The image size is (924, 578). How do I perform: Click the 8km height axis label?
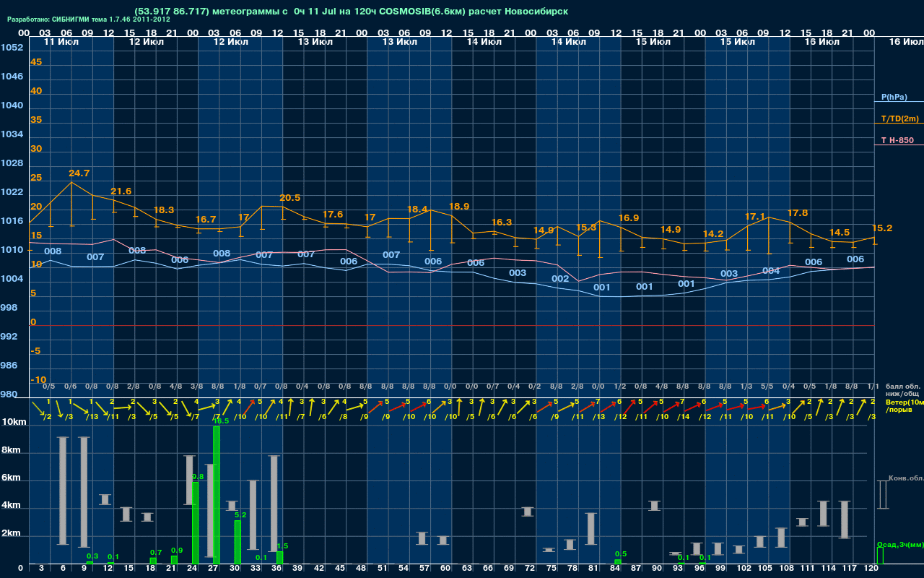(x=10, y=450)
